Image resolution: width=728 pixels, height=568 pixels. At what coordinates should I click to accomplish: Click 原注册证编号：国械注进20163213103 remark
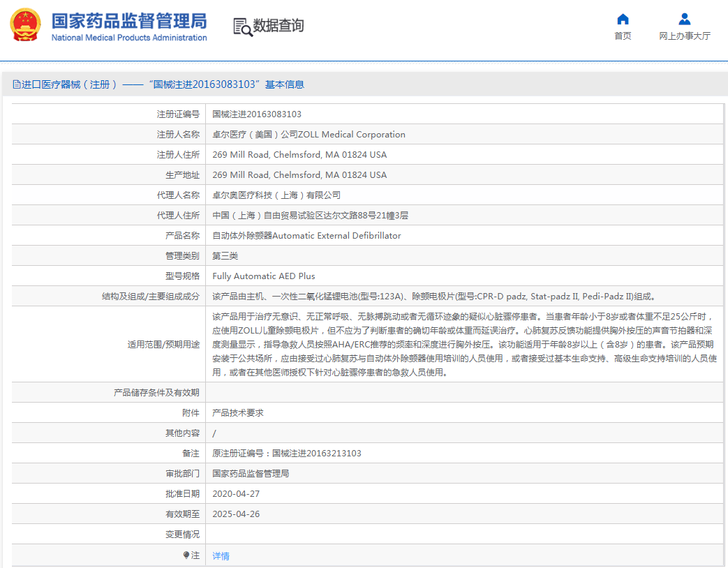pyautogui.click(x=286, y=454)
